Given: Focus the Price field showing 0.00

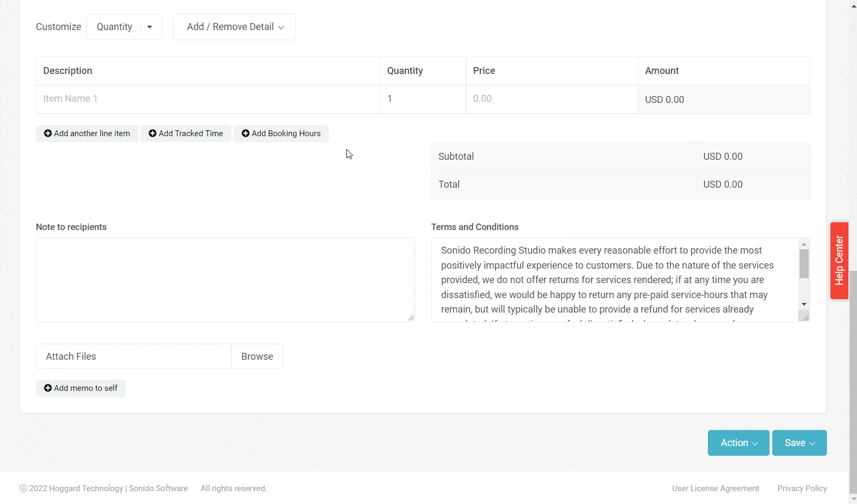Looking at the screenshot, I should click(551, 99).
